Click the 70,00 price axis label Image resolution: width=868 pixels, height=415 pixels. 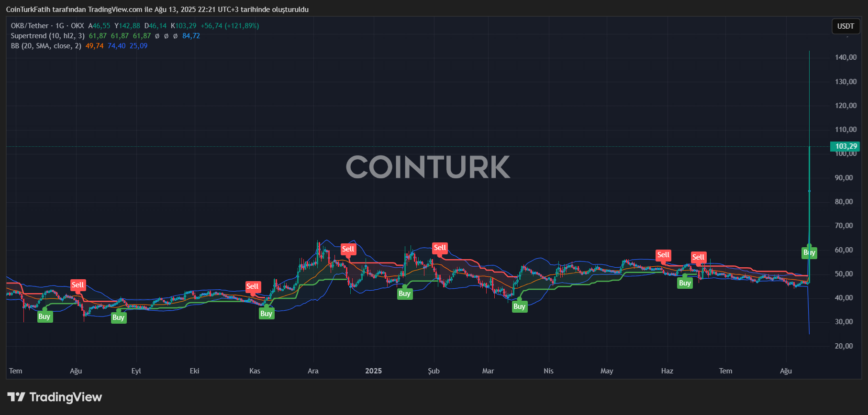[844, 226]
